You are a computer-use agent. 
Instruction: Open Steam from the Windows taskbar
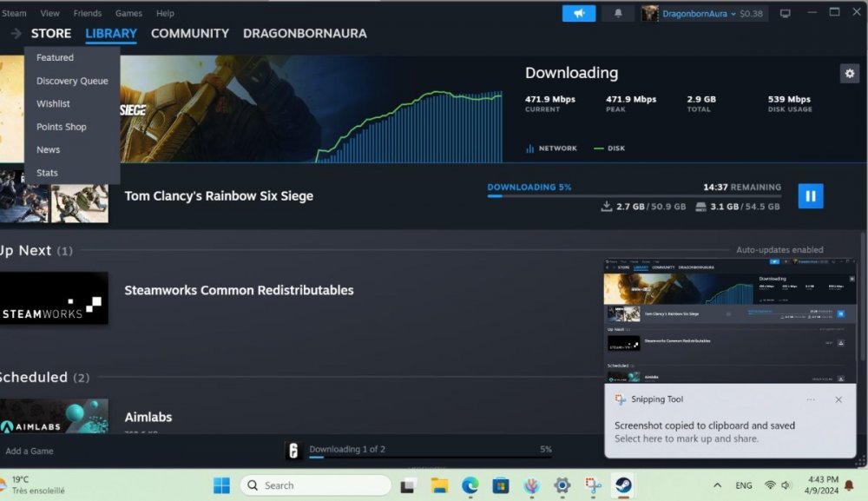[x=621, y=485]
